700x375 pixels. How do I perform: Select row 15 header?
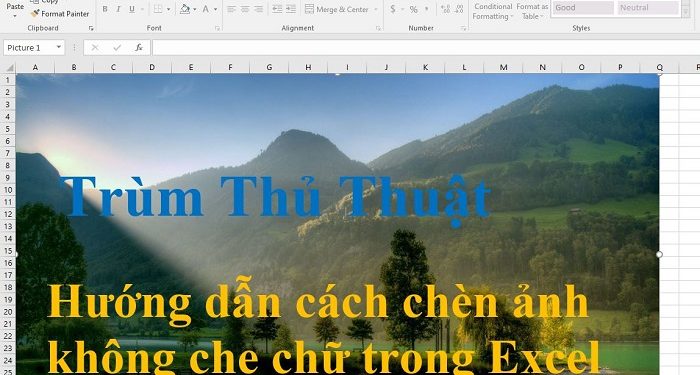tap(8, 250)
